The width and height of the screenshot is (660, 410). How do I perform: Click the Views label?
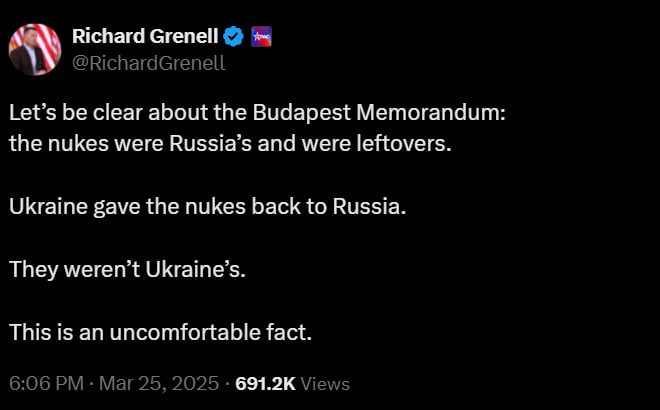pyautogui.click(x=325, y=383)
